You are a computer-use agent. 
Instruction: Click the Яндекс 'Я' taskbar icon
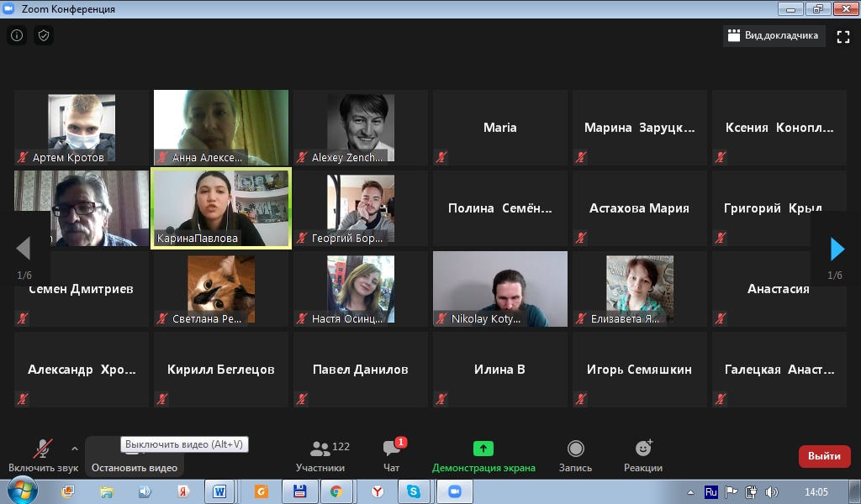(183, 491)
